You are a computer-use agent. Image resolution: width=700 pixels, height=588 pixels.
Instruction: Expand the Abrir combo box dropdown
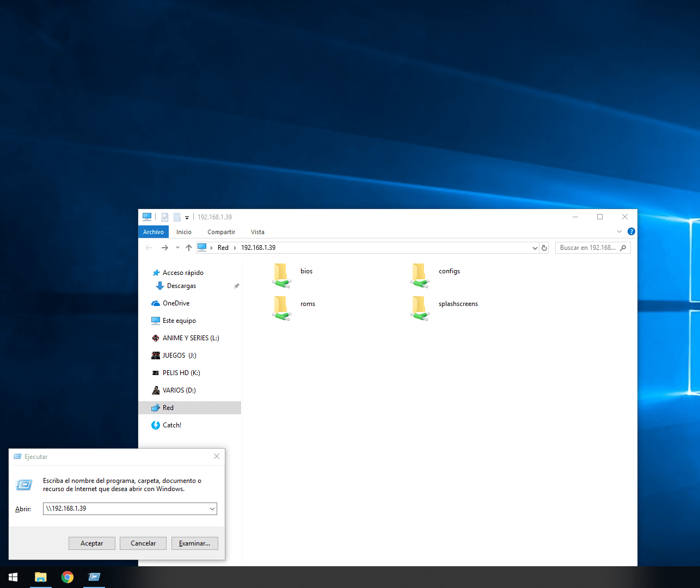[212, 509]
